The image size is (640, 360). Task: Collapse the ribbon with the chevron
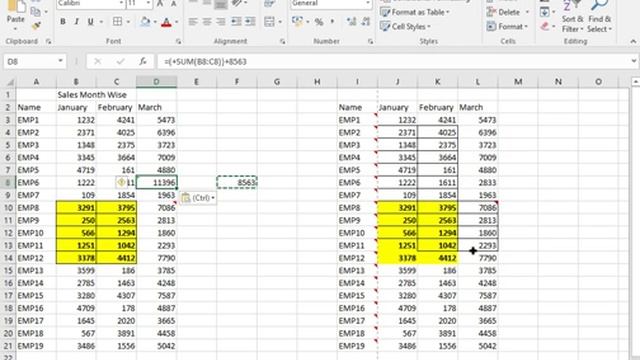[x=633, y=41]
